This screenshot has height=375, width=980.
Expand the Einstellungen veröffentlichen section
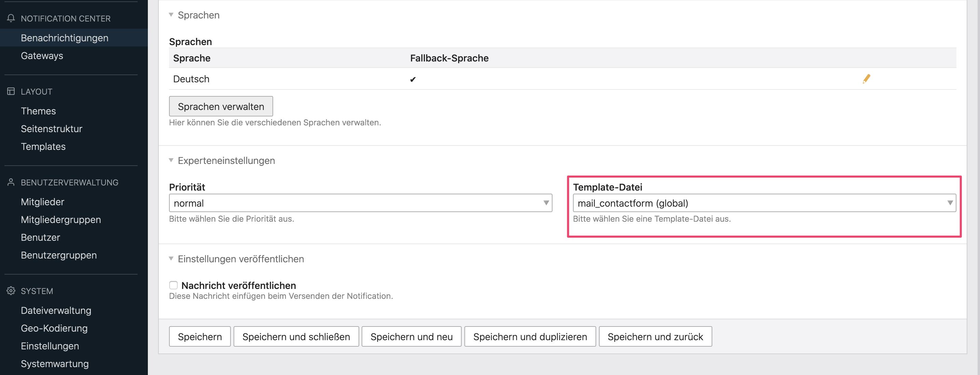tap(171, 258)
